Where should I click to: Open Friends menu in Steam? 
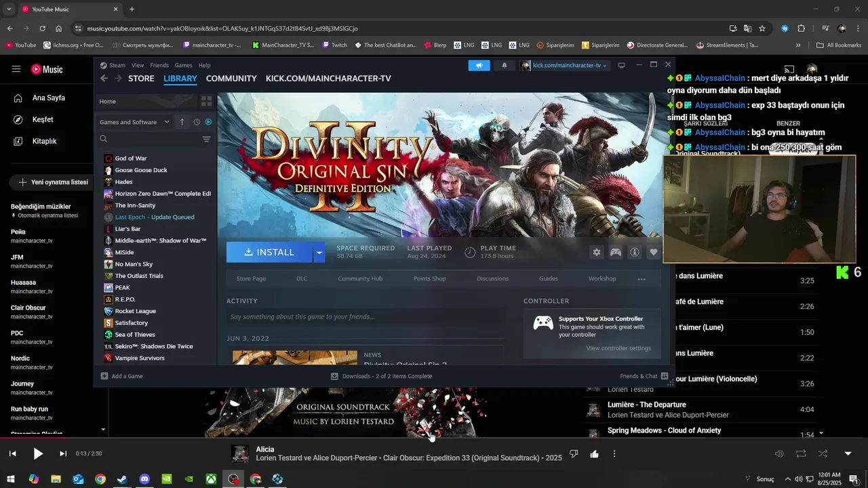point(159,66)
